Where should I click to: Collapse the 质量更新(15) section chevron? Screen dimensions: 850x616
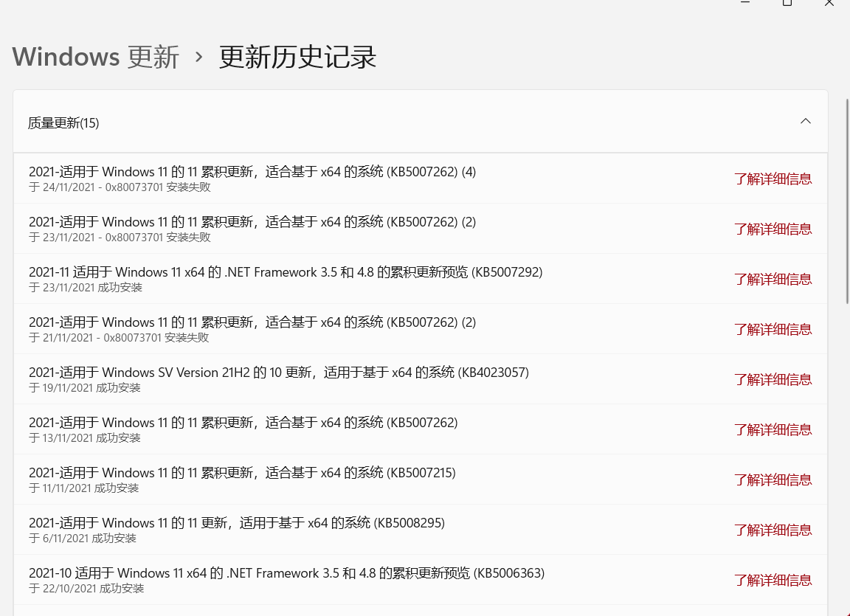tap(806, 122)
